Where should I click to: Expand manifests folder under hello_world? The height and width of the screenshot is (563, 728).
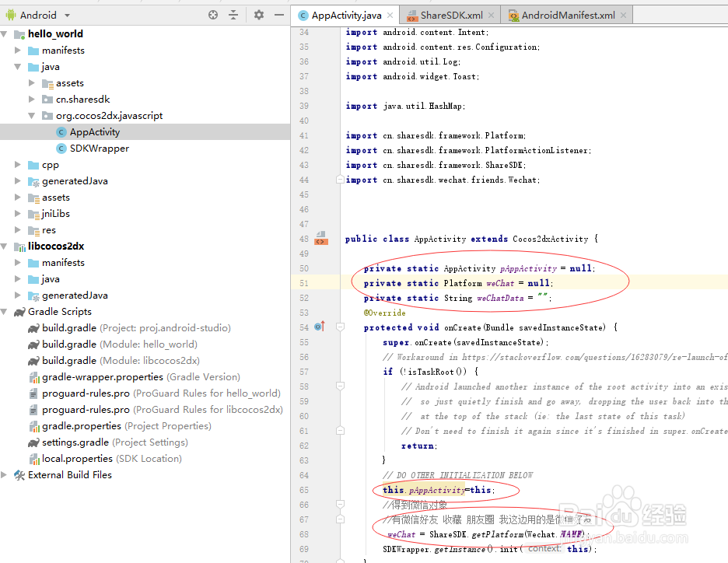click(18, 50)
